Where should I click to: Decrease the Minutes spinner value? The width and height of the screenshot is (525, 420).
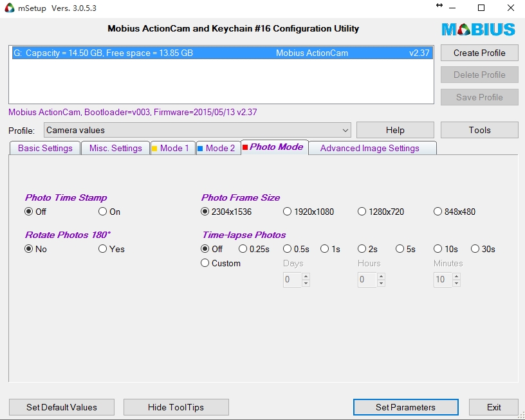coord(456,283)
